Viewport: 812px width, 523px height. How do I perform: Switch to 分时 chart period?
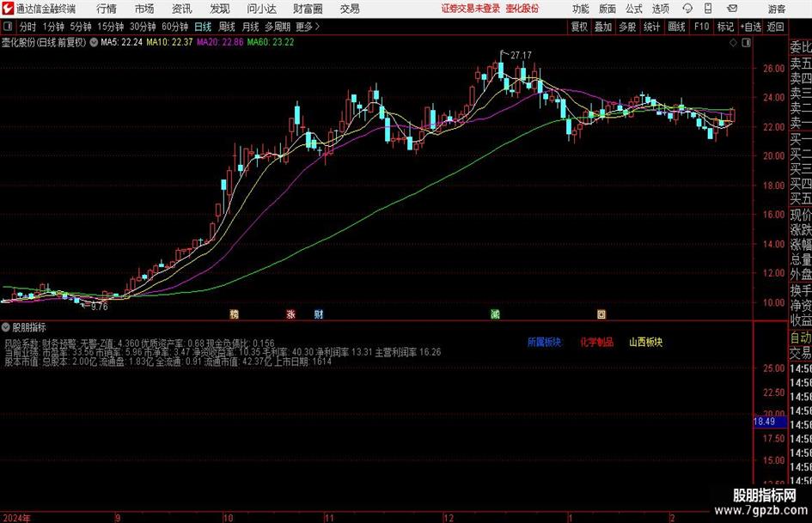point(27,27)
